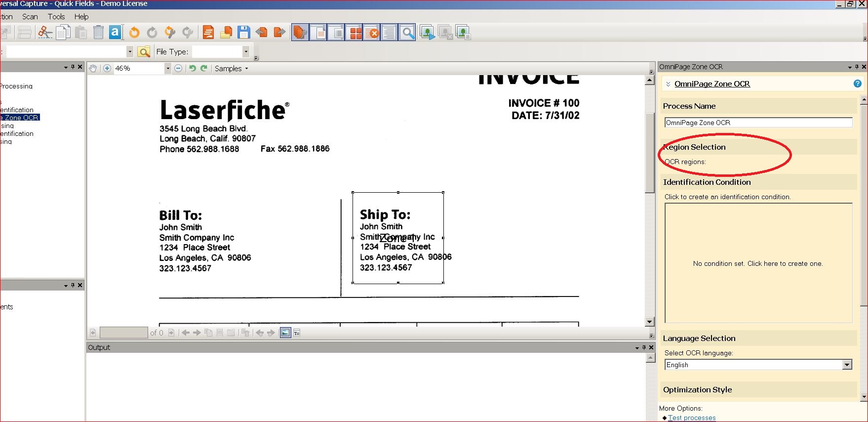Close the Output pane
This screenshot has width=868, height=422.
coord(651,347)
